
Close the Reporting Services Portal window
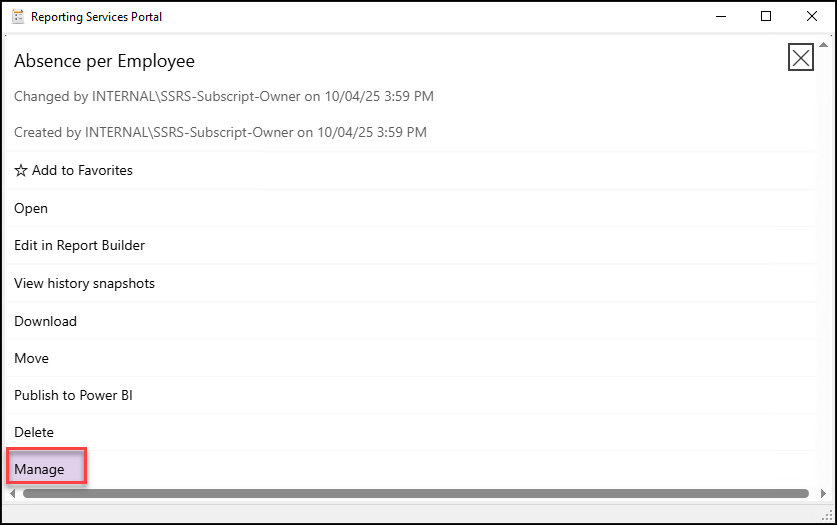pos(811,16)
